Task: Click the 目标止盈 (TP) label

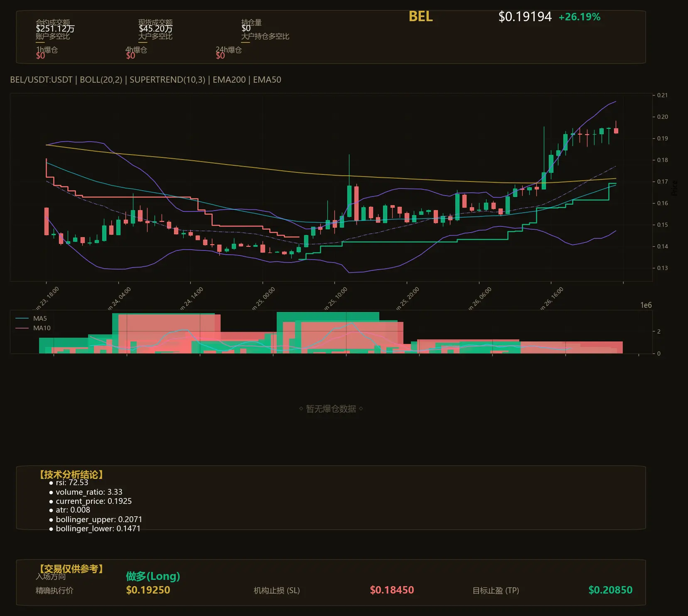Action: 496,591
